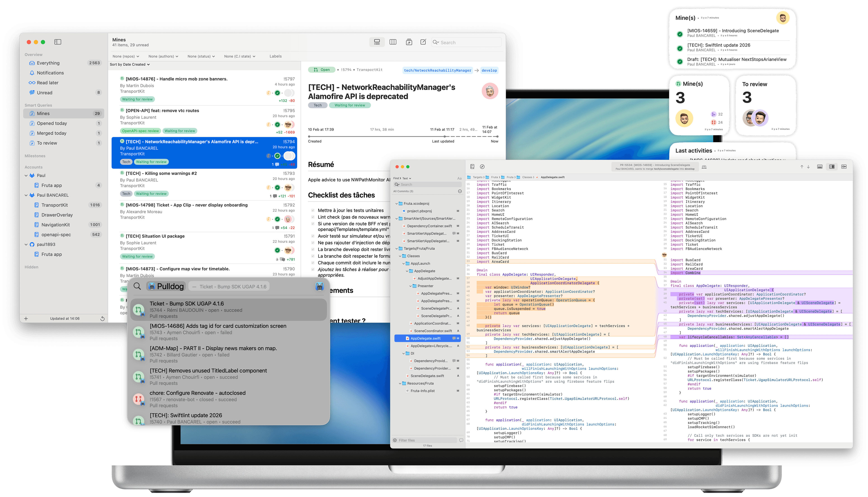Open the None (repos) filter dropdown
This screenshot has width=868, height=497.
pos(126,56)
